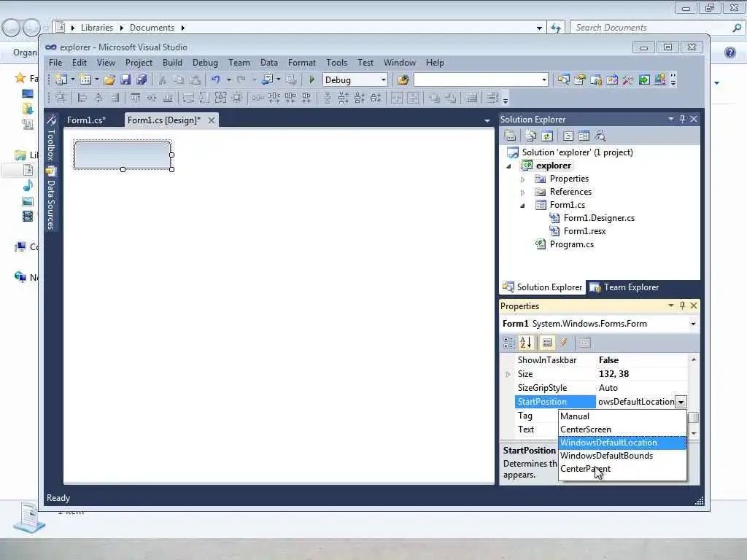Click the StartPosition value dropdown arrow
The width and height of the screenshot is (747, 560).
click(x=681, y=402)
